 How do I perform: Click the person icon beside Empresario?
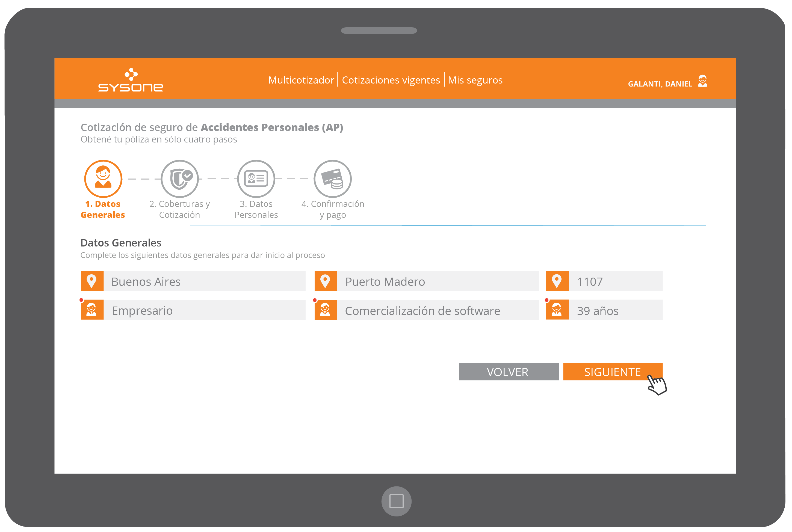click(x=92, y=310)
